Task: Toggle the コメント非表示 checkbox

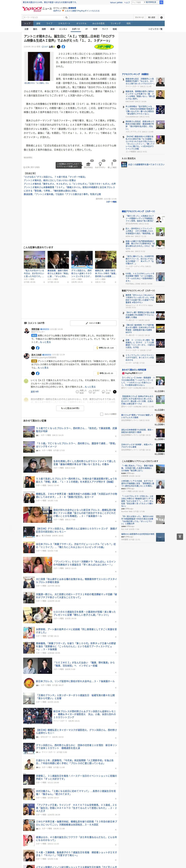Action: tap(102, 414)
